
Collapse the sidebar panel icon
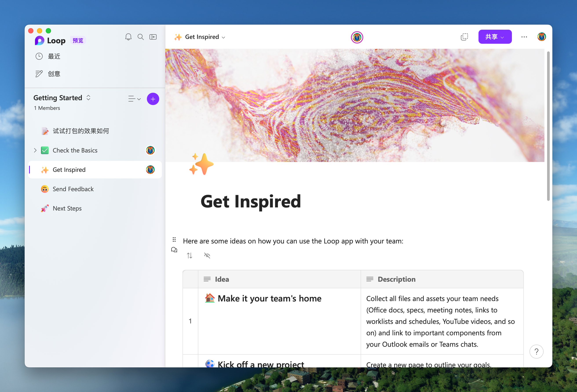pyautogui.click(x=153, y=37)
